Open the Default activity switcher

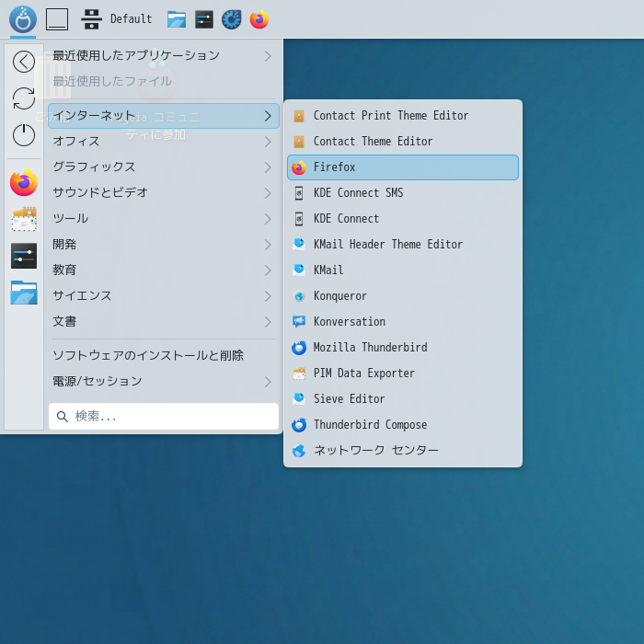116,19
